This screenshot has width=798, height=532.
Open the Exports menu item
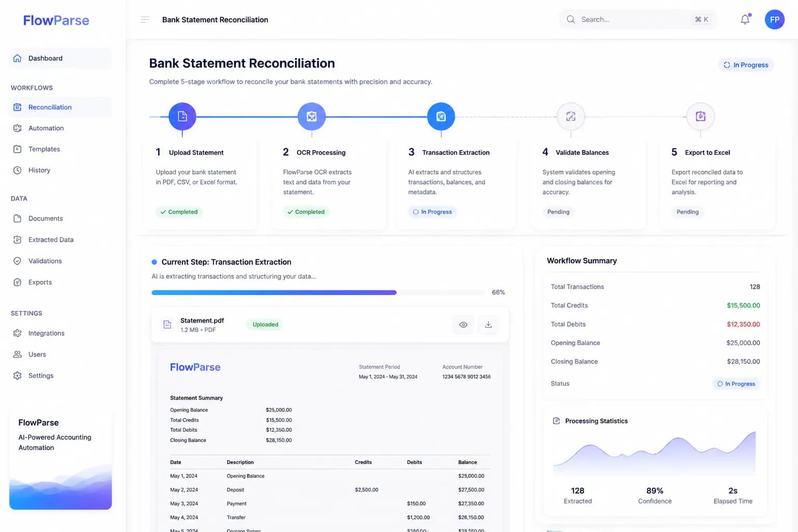click(x=60, y=283)
